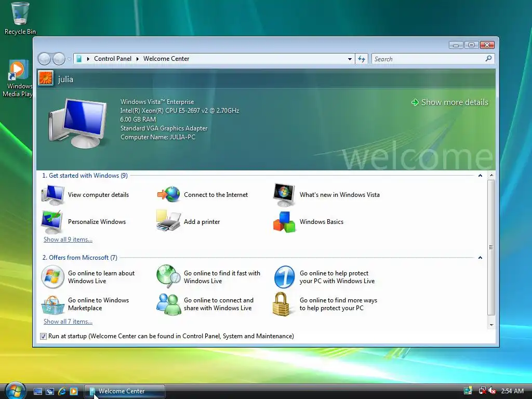Click the search magnifier icon
The height and width of the screenshot is (399, 532).
pos(488,59)
